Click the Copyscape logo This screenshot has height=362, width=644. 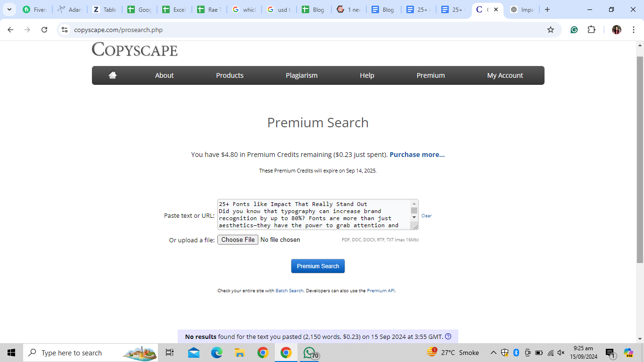[x=135, y=49]
